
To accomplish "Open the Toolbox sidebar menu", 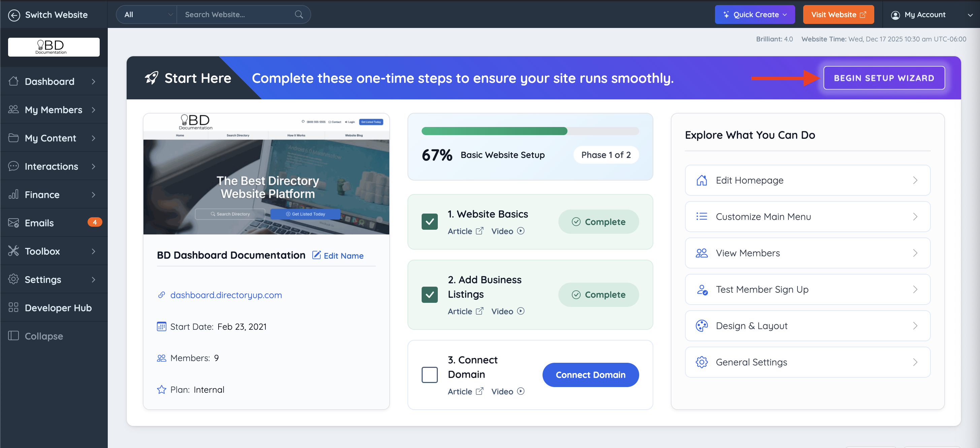I will click(x=53, y=251).
